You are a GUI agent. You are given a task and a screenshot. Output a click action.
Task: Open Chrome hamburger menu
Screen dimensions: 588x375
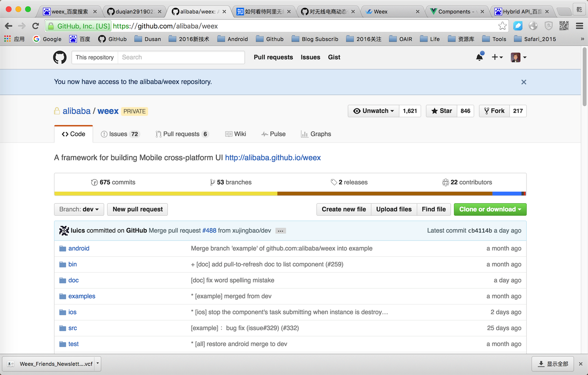tap(579, 26)
